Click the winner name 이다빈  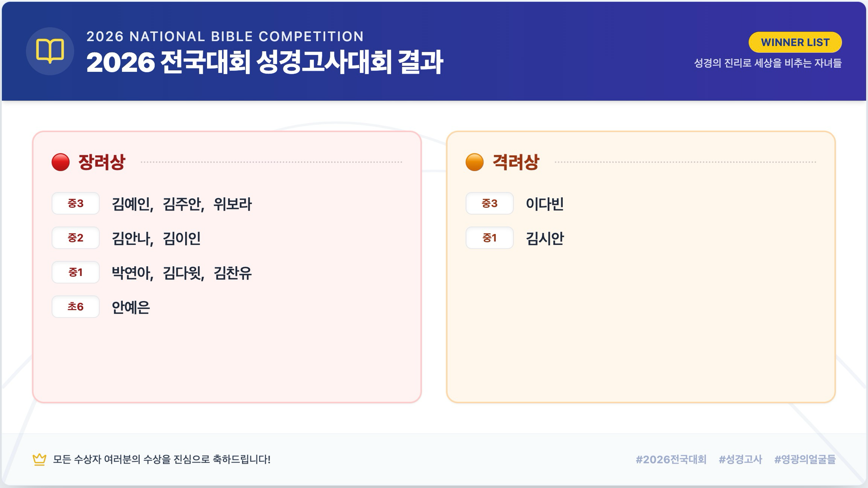545,204
